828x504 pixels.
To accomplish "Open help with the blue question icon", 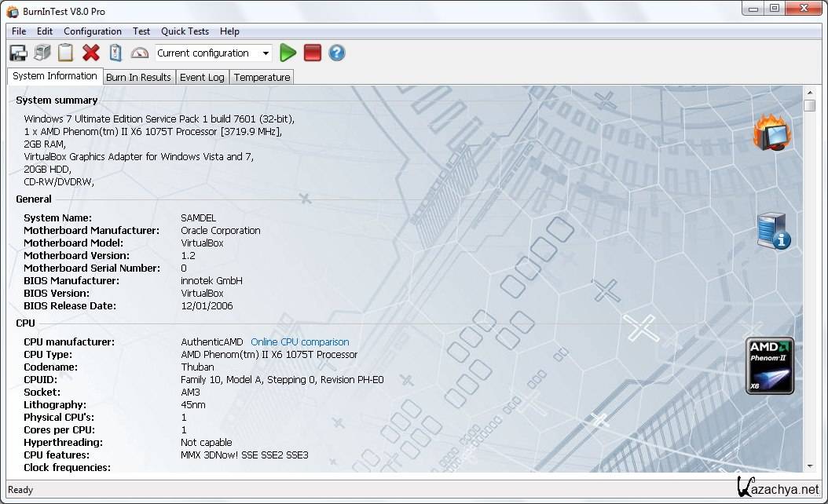I will coord(337,53).
